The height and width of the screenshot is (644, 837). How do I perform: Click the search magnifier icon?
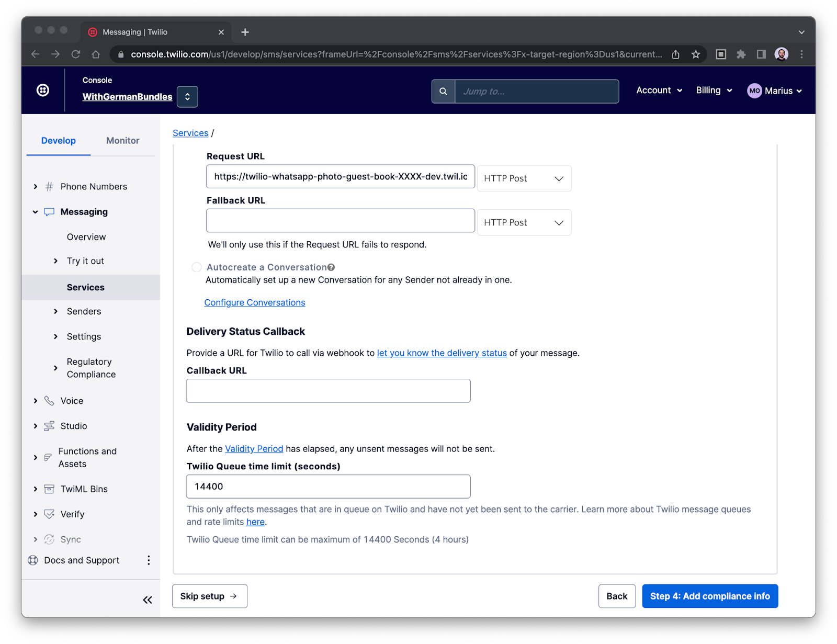point(443,92)
